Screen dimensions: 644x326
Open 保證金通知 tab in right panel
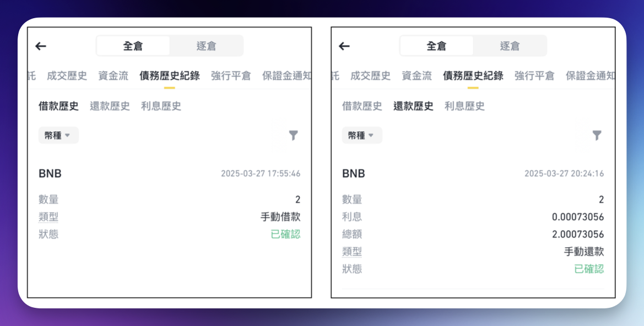click(x=590, y=76)
